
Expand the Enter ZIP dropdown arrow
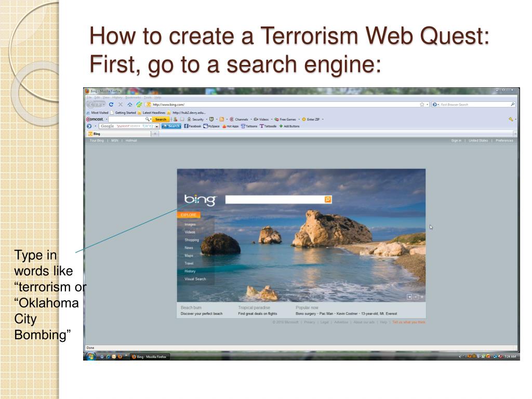click(323, 119)
